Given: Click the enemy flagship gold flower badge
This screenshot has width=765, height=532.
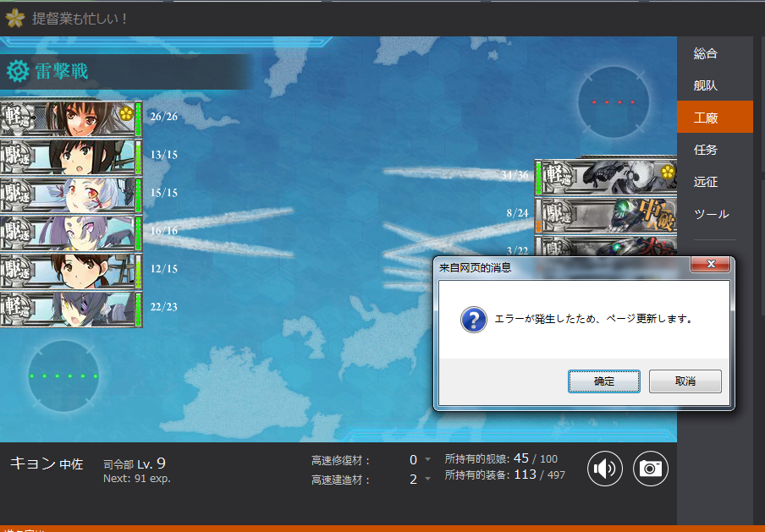Looking at the screenshot, I should point(668,173).
